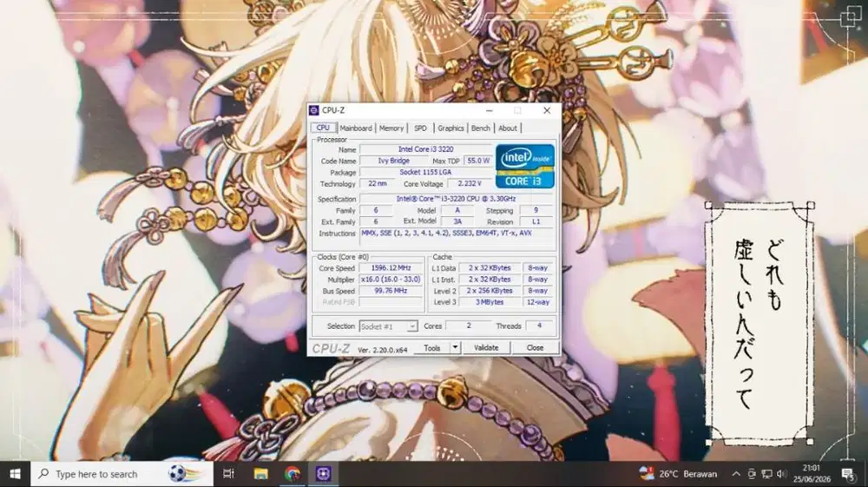Click the Level 3 12-way value
Screen dimensions: 868x487
pos(537,302)
